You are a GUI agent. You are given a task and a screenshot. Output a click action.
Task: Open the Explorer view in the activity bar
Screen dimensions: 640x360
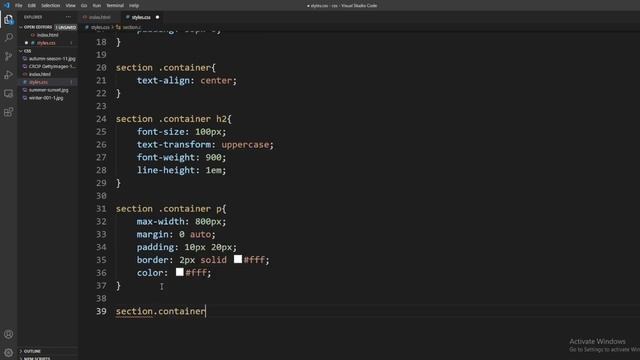pyautogui.click(x=8, y=19)
